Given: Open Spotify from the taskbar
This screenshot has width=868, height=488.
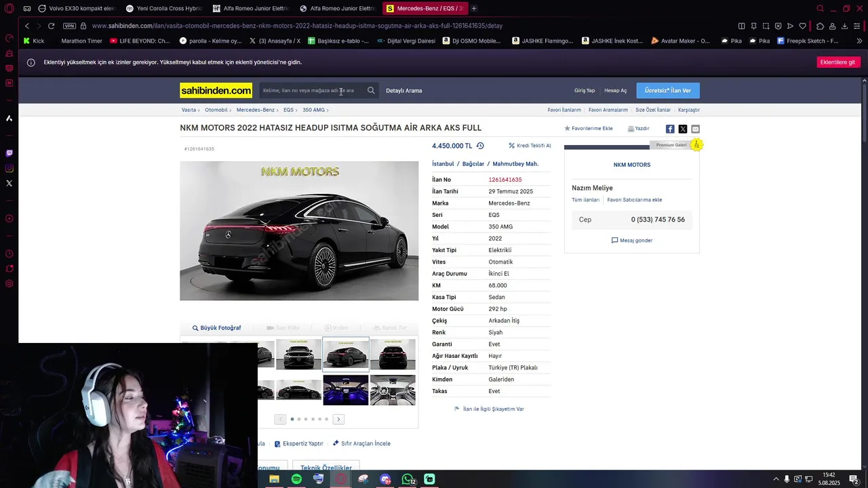Looking at the screenshot, I should (296, 479).
